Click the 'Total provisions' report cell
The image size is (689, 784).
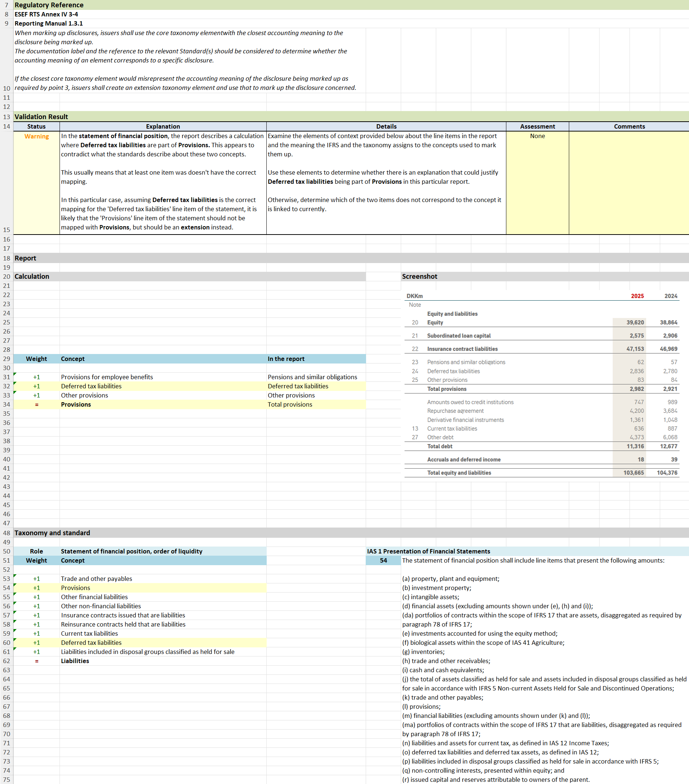point(316,405)
